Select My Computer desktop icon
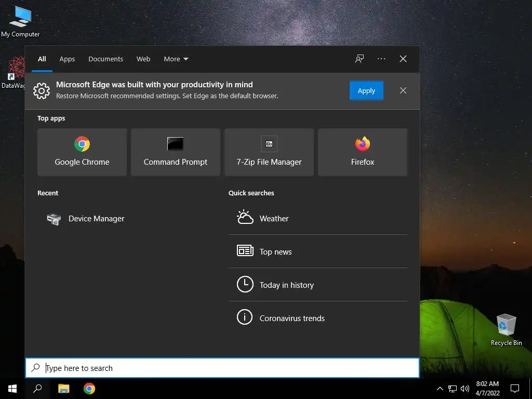This screenshot has width=532, height=399. tap(20, 21)
